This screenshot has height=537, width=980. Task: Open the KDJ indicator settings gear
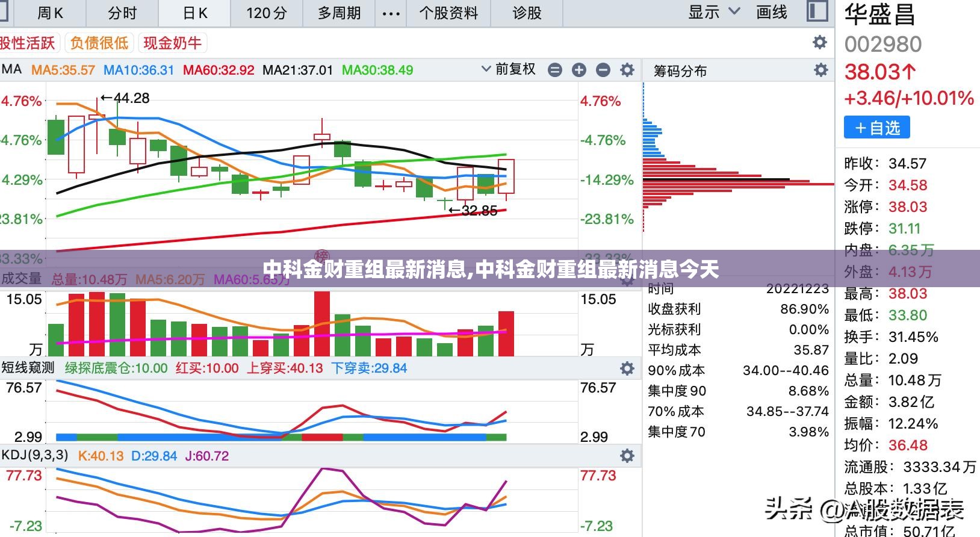[x=627, y=456]
